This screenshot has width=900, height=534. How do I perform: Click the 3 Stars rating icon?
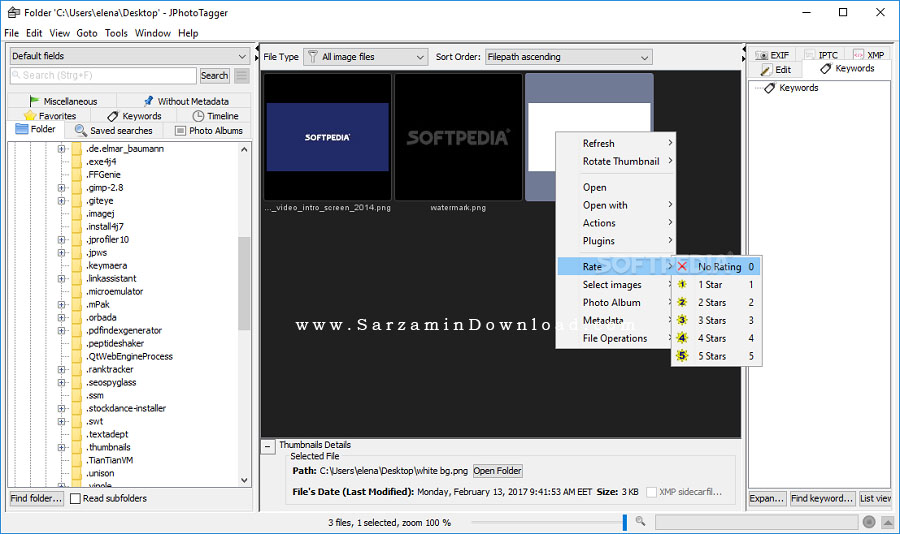click(x=682, y=320)
